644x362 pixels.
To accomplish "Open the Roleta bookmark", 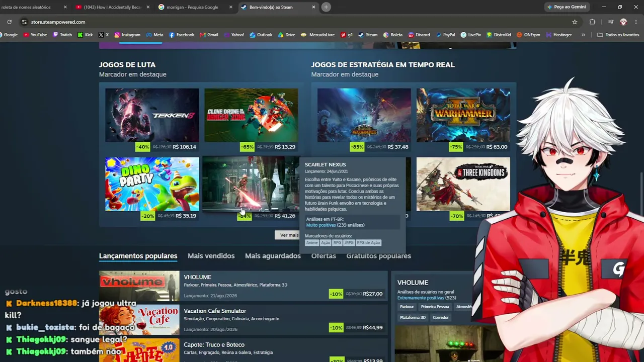I will coord(393,35).
